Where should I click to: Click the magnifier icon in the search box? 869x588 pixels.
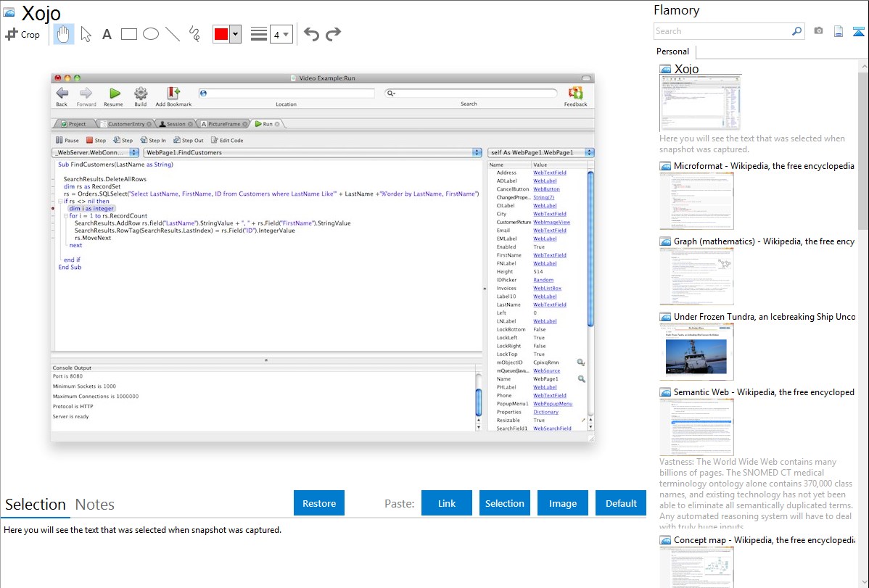797,31
